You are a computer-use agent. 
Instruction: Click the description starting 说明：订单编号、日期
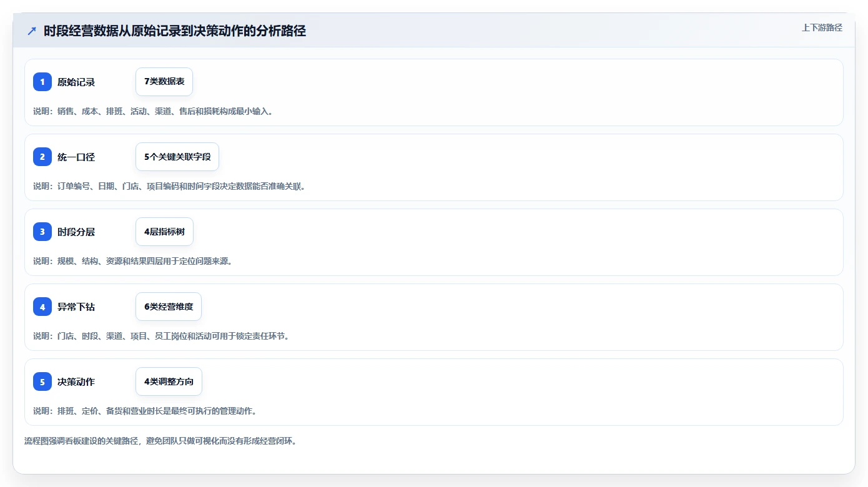coord(169,186)
